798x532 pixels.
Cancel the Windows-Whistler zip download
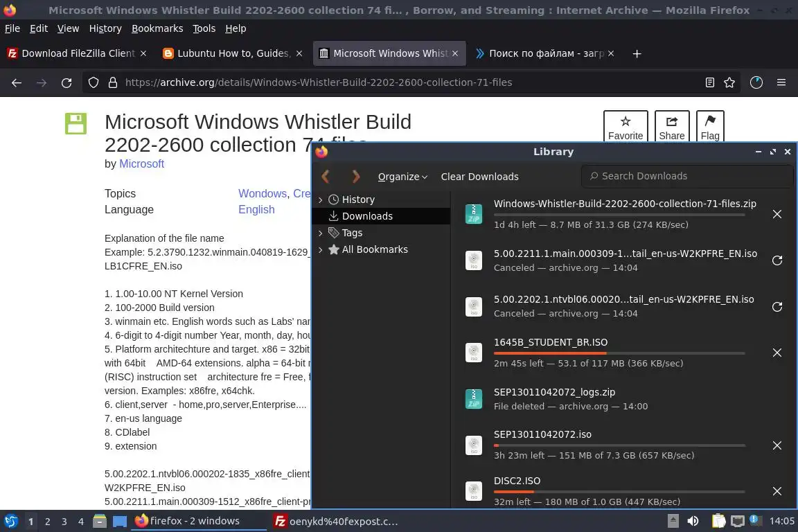click(x=777, y=214)
